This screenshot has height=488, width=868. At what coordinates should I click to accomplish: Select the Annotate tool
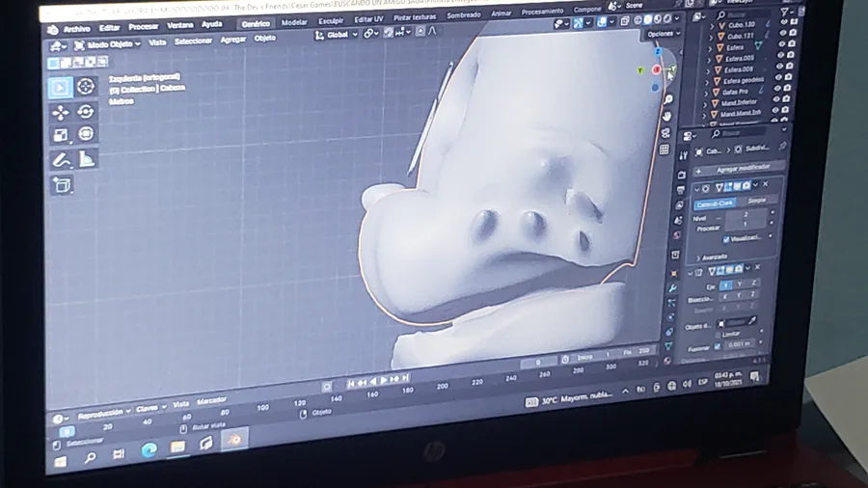coord(61,160)
